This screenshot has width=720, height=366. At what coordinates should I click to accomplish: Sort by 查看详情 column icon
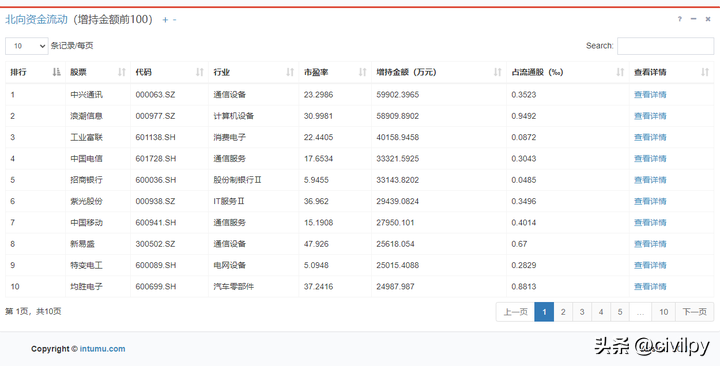[705, 72]
